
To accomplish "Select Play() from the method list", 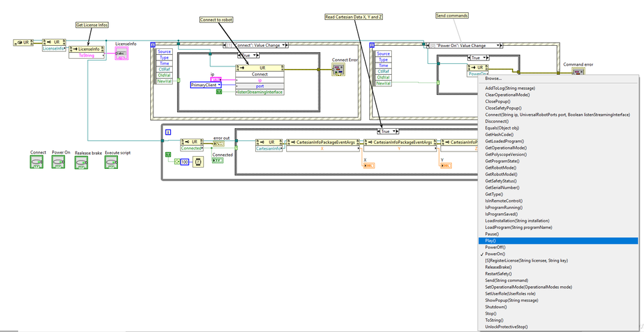I will pyautogui.click(x=558, y=241).
